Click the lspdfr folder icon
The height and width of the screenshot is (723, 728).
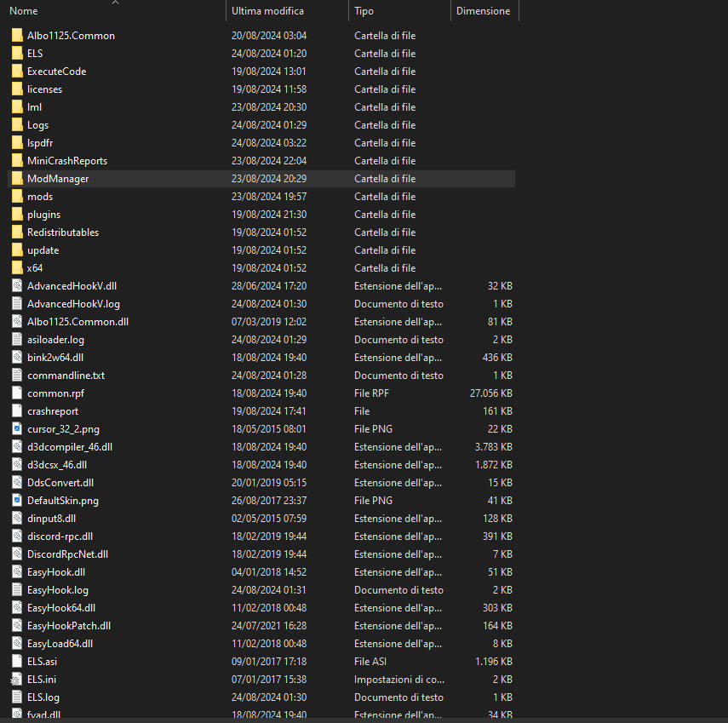click(17, 143)
